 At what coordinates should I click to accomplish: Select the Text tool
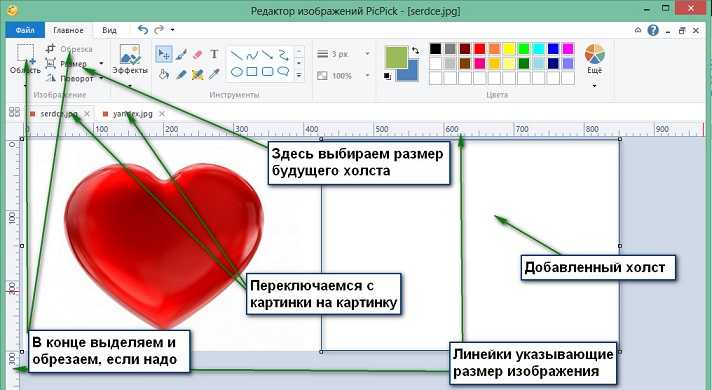click(214, 54)
